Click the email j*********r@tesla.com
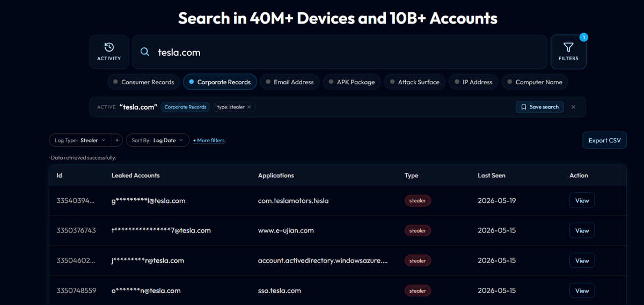 point(148,260)
